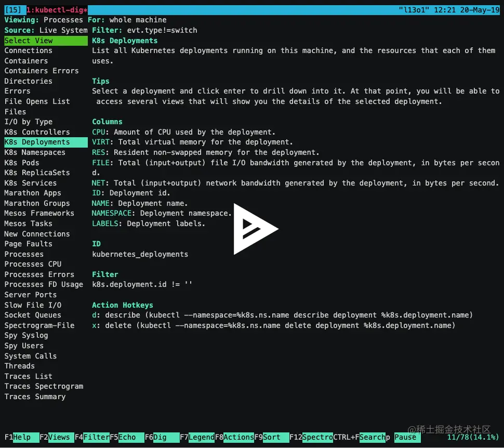Click the describe action hotkey line
Viewport: 504px width, 448px height.
coord(282,315)
